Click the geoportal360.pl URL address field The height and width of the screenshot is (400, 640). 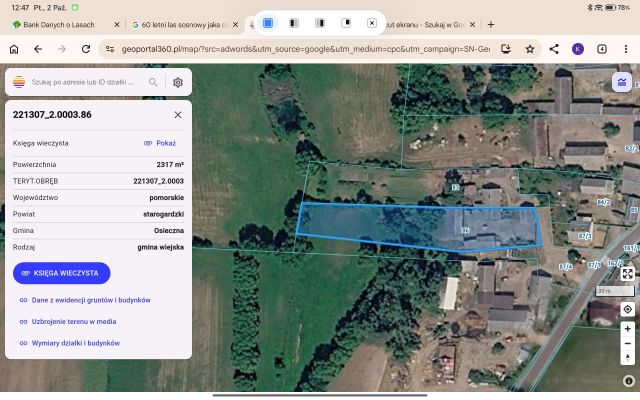(x=305, y=49)
